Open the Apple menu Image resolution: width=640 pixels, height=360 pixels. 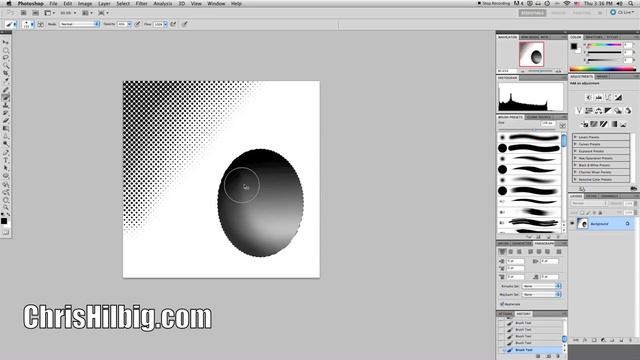point(9,4)
